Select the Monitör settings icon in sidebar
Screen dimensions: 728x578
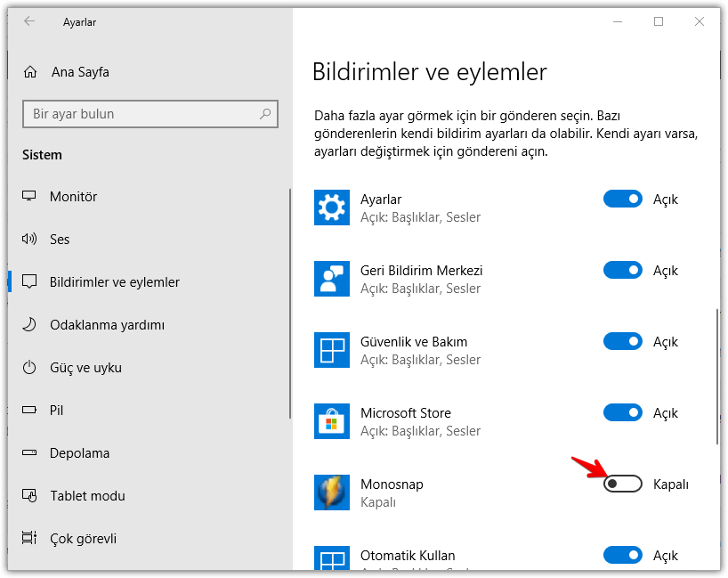coord(30,196)
